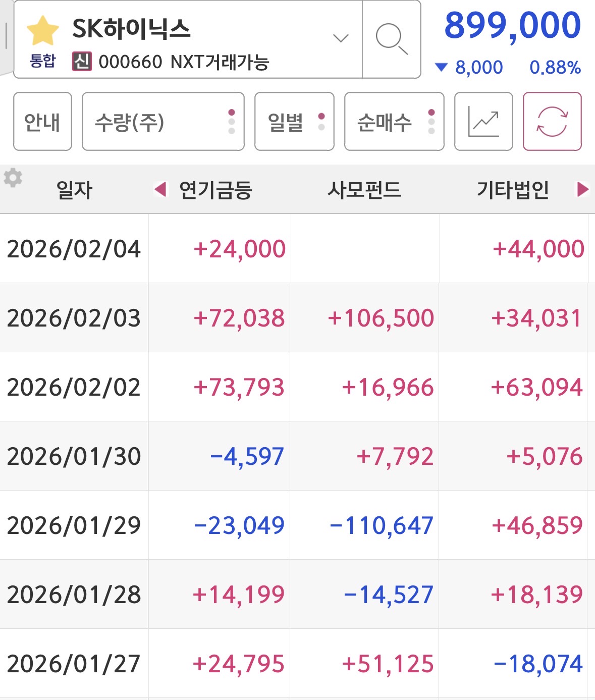Toggle the 순매수 mode selector
595x700 pixels.
coord(394,122)
